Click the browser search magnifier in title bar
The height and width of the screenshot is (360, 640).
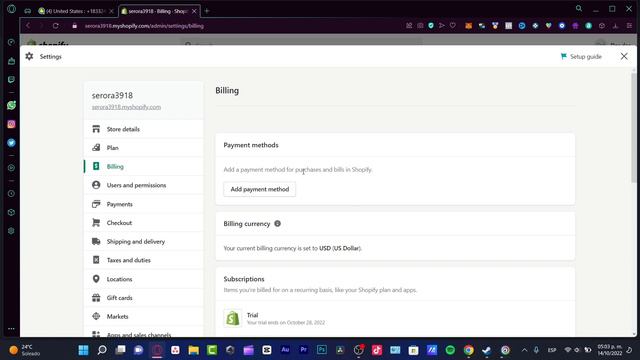579,9
